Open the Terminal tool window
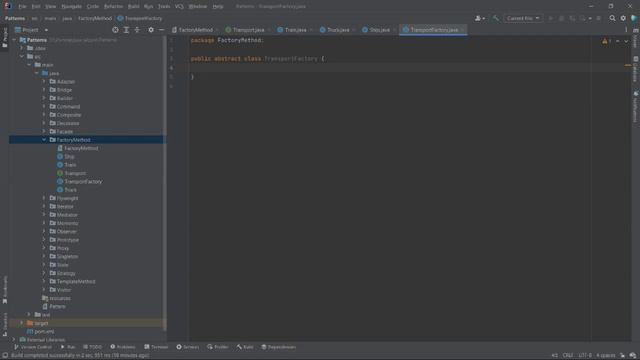 [156, 347]
